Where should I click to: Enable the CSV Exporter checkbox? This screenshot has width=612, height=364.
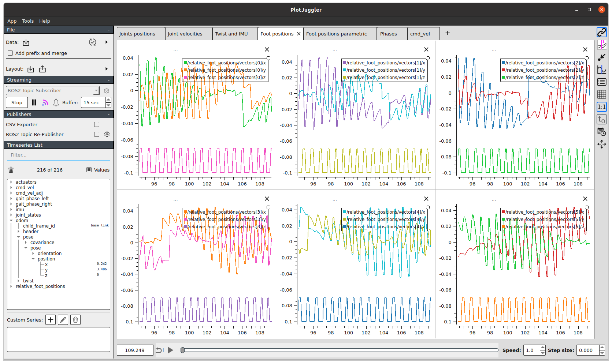coord(97,124)
